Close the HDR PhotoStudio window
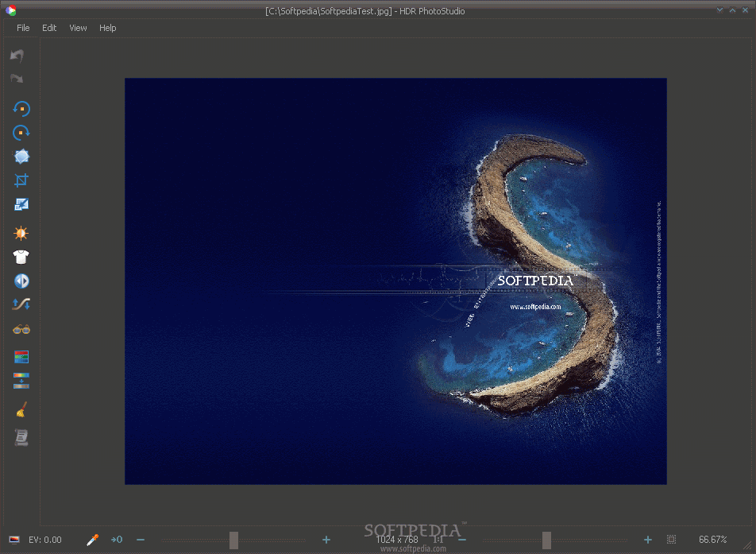Screen dimensions: 756x554 tap(745, 10)
